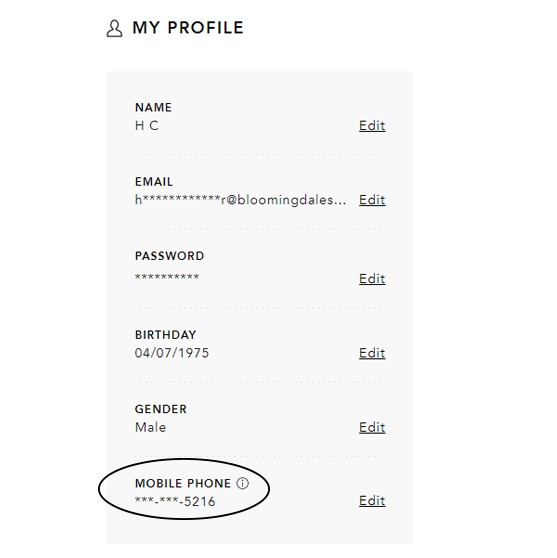Edit the Birthday entry

click(x=372, y=353)
